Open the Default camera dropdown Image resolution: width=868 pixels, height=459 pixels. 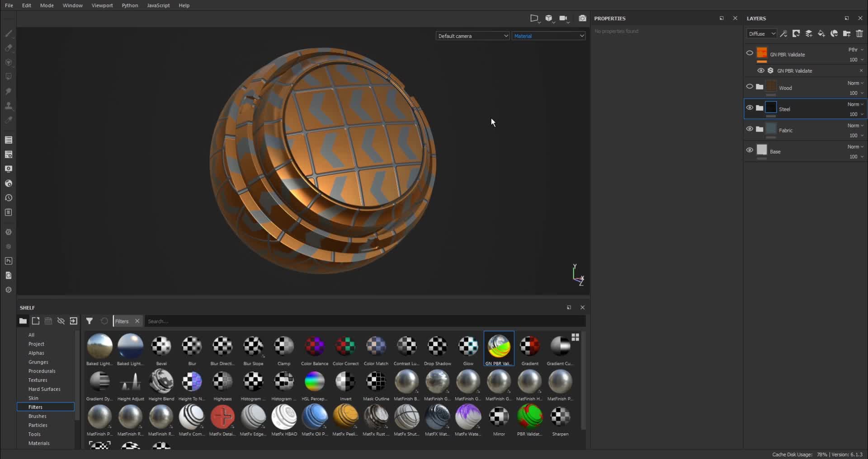click(472, 36)
